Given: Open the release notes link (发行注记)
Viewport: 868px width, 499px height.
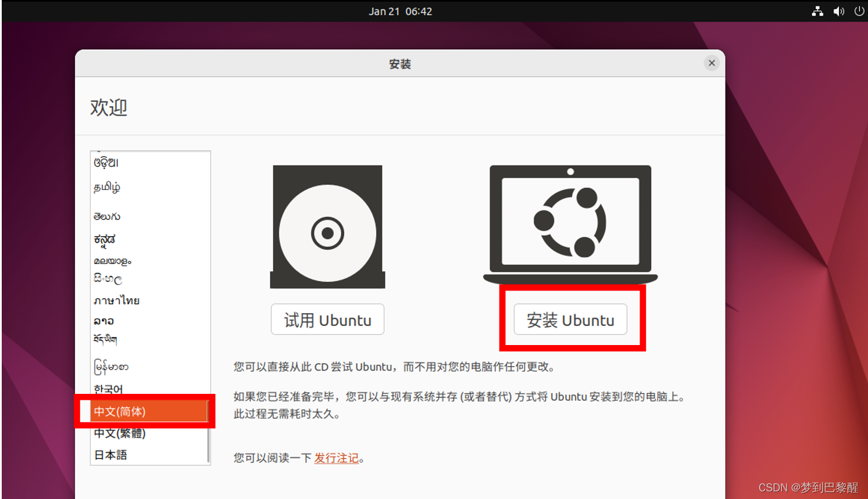Looking at the screenshot, I should pos(337,458).
